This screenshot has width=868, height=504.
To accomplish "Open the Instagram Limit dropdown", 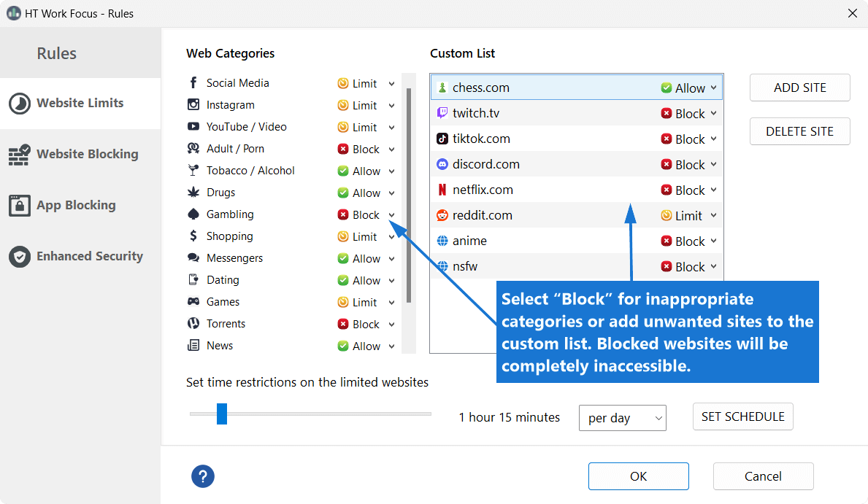I will tap(366, 105).
